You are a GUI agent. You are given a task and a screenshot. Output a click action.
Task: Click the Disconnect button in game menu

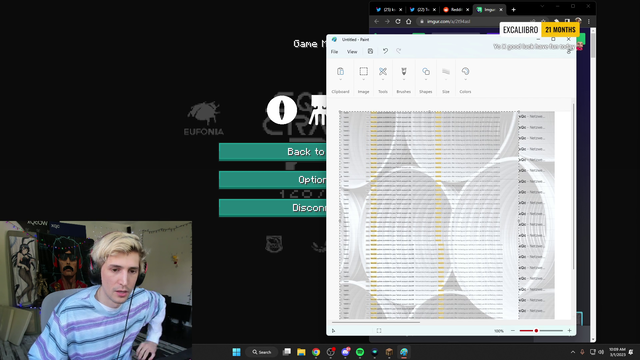pos(272,208)
